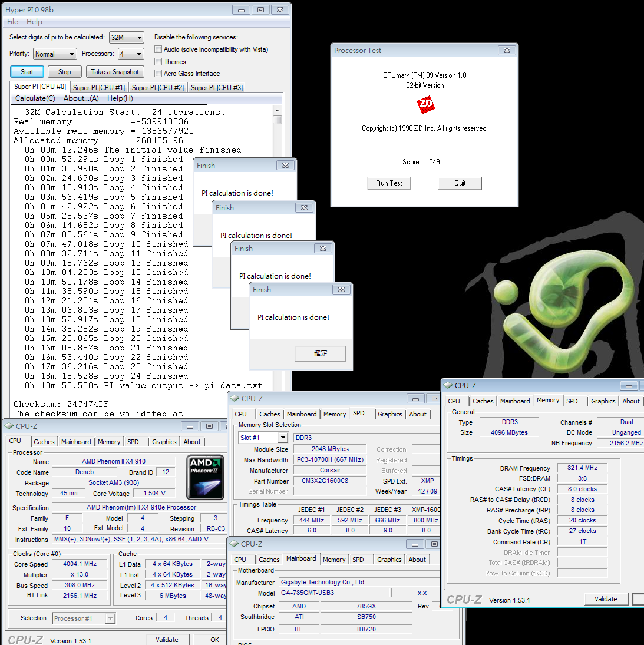Open the Help menu in Hyper PI

pos(34,22)
